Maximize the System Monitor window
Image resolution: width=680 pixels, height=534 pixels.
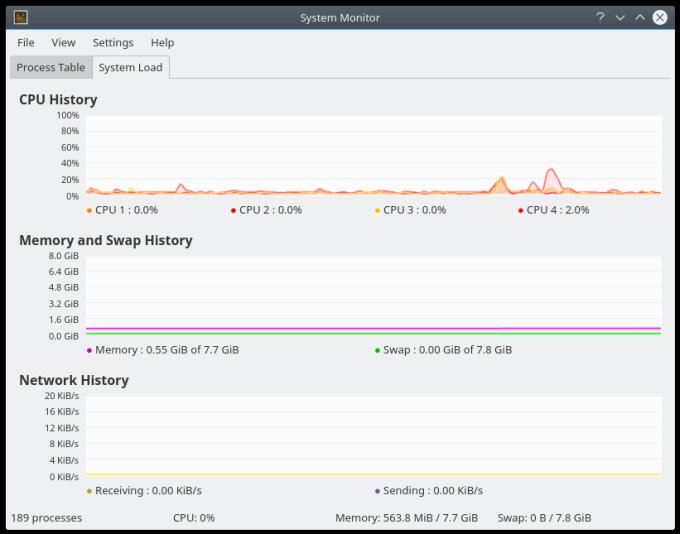pos(640,17)
